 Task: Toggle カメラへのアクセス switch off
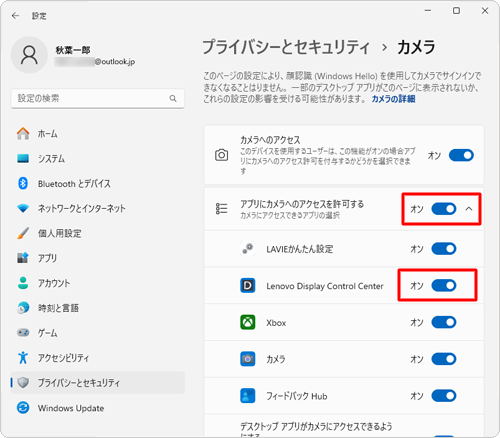[461, 155]
